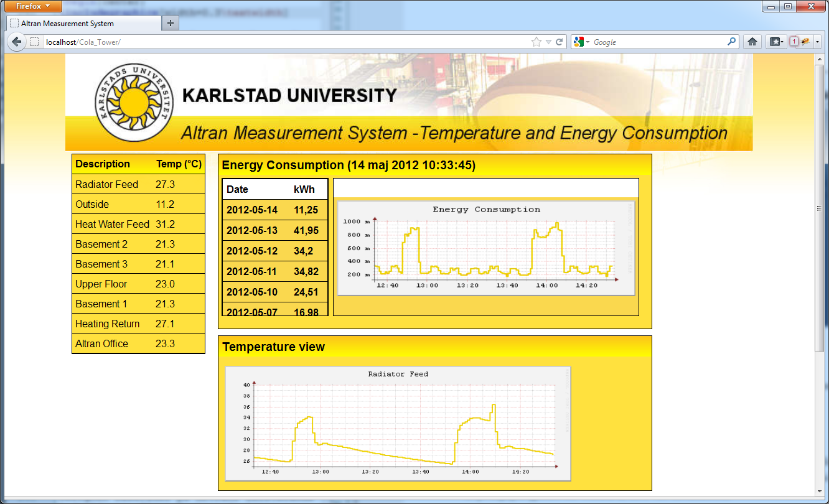Select the Basement 3 row

point(138,264)
